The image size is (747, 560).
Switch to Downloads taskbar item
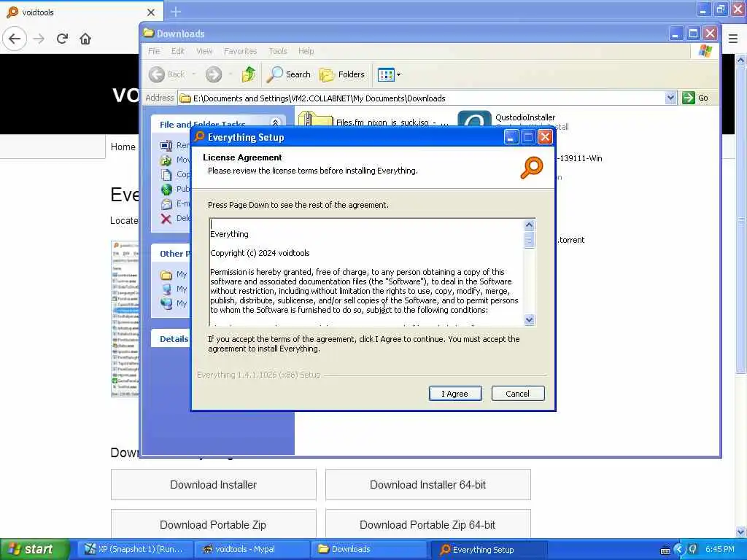(369, 549)
